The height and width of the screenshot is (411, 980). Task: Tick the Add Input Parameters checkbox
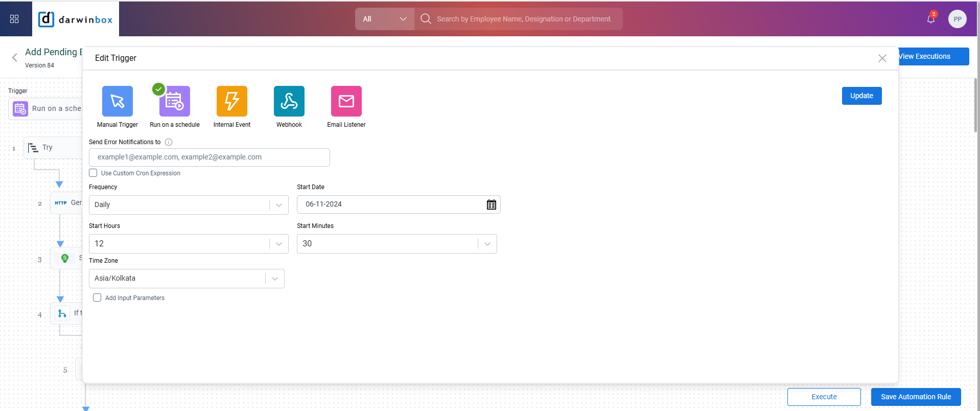(x=97, y=298)
